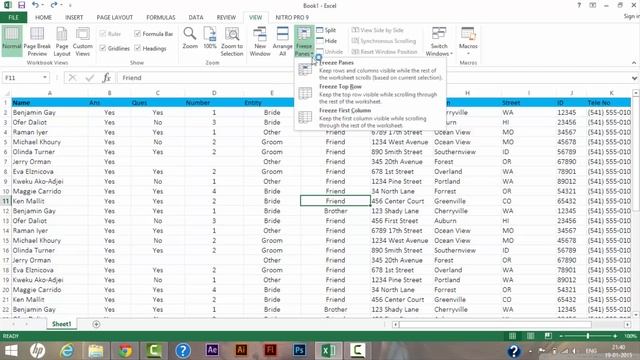Viewport: 640px width, 360px height.
Task: Open the Name Box dropdown
Action: (45, 78)
